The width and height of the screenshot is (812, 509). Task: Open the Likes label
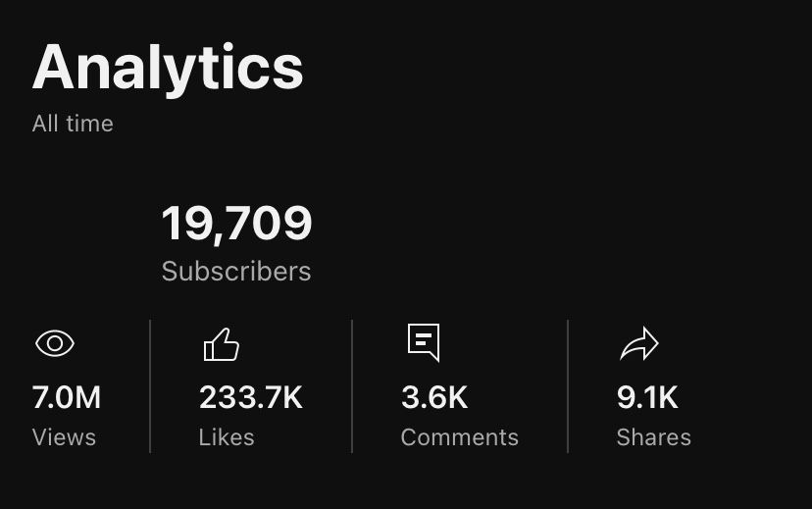(x=227, y=437)
